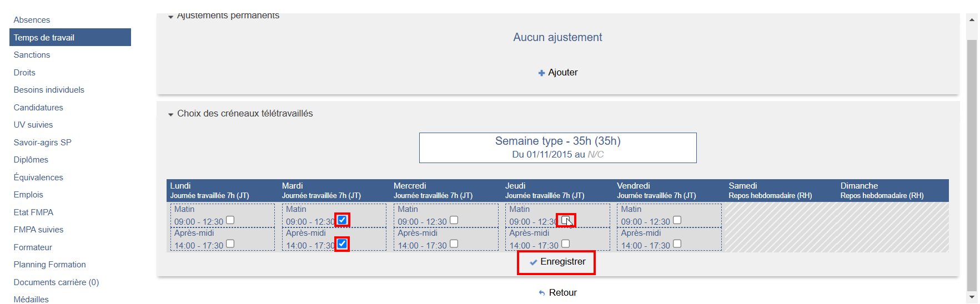Click the scrollbar down arrow
Image resolution: width=980 pixels, height=304 pixels.
[x=972, y=297]
